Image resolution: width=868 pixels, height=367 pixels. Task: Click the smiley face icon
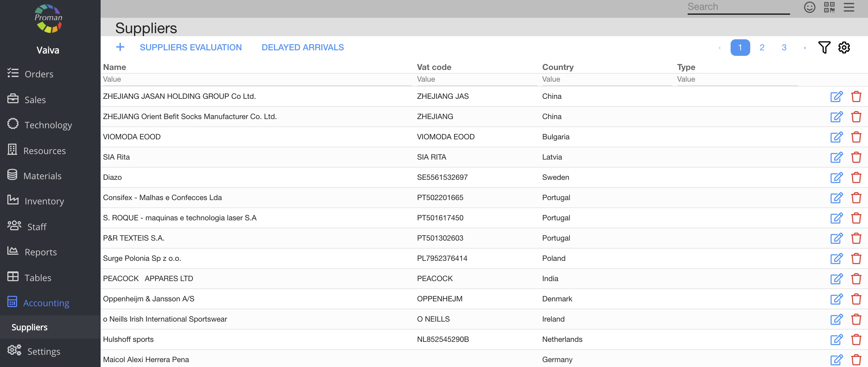pyautogui.click(x=809, y=7)
